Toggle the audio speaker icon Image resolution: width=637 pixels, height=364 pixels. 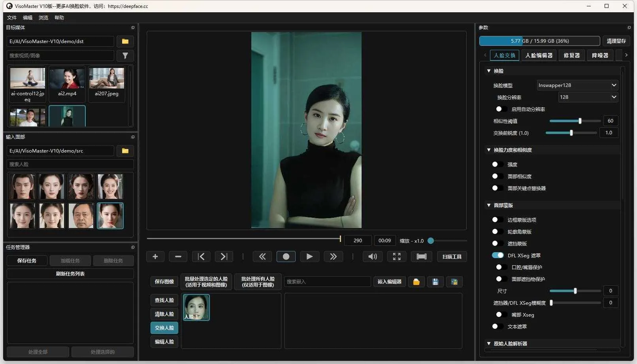[x=373, y=256]
